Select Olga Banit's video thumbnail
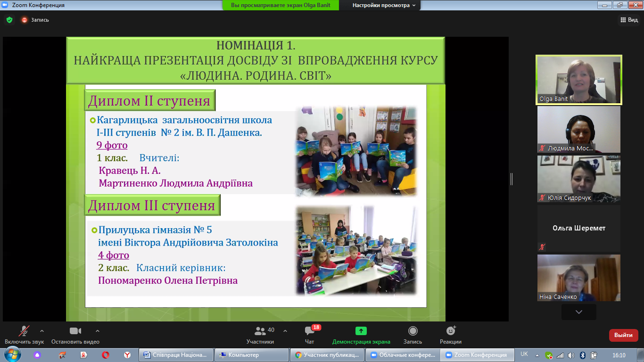 [578, 79]
